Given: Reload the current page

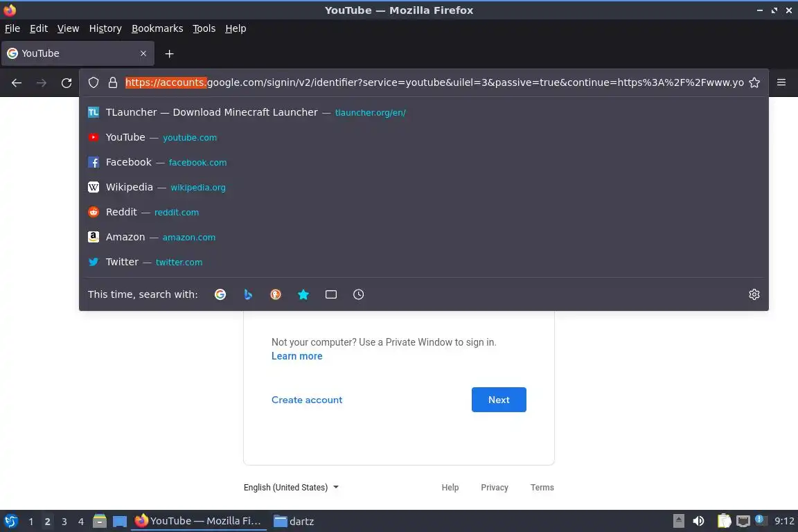Looking at the screenshot, I should click(x=66, y=82).
